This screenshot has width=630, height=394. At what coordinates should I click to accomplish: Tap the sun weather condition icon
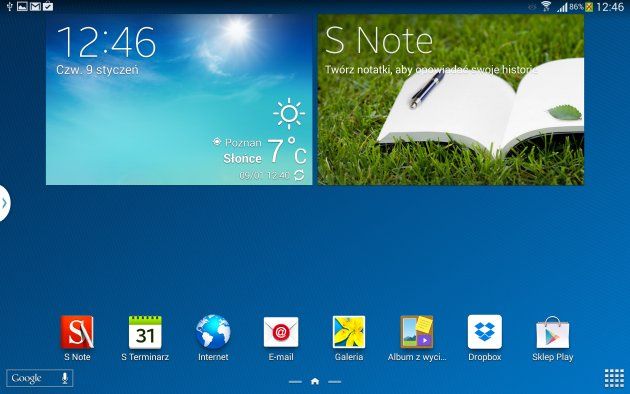click(289, 113)
